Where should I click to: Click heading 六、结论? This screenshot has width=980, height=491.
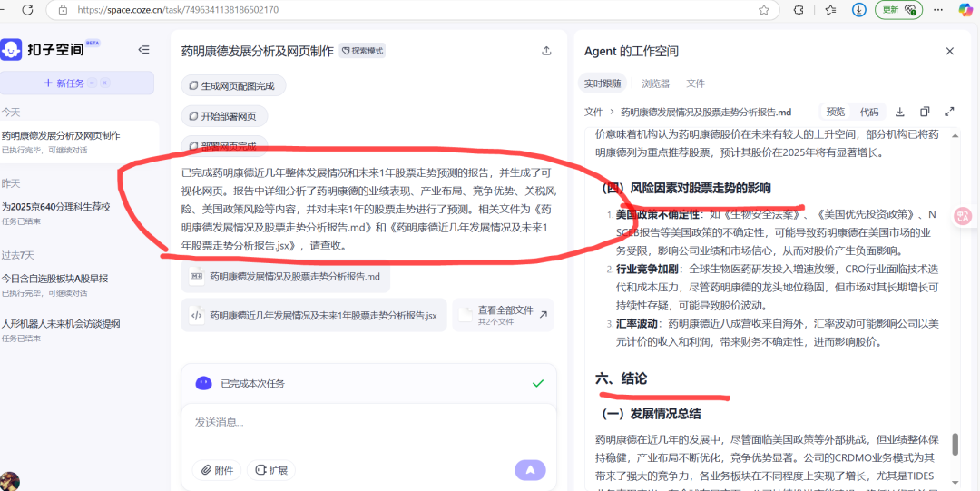[x=621, y=378]
